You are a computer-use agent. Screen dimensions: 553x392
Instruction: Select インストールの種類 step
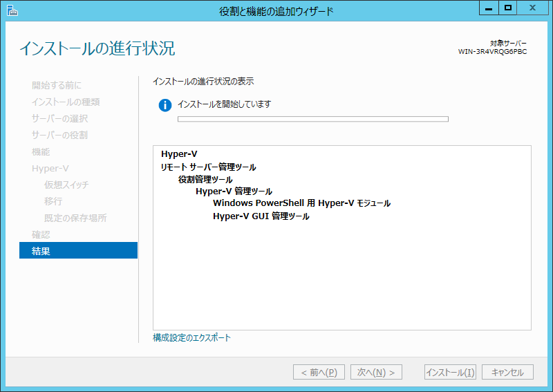(x=66, y=102)
